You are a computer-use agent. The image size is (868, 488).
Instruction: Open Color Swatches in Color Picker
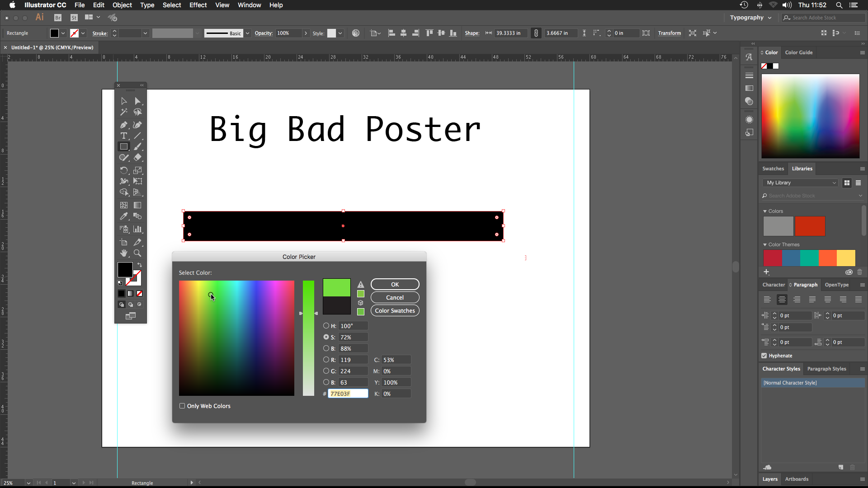pos(395,310)
